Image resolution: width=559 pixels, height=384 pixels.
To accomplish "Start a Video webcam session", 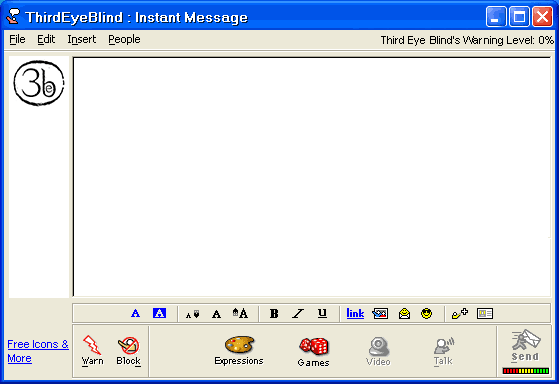I will [378, 351].
